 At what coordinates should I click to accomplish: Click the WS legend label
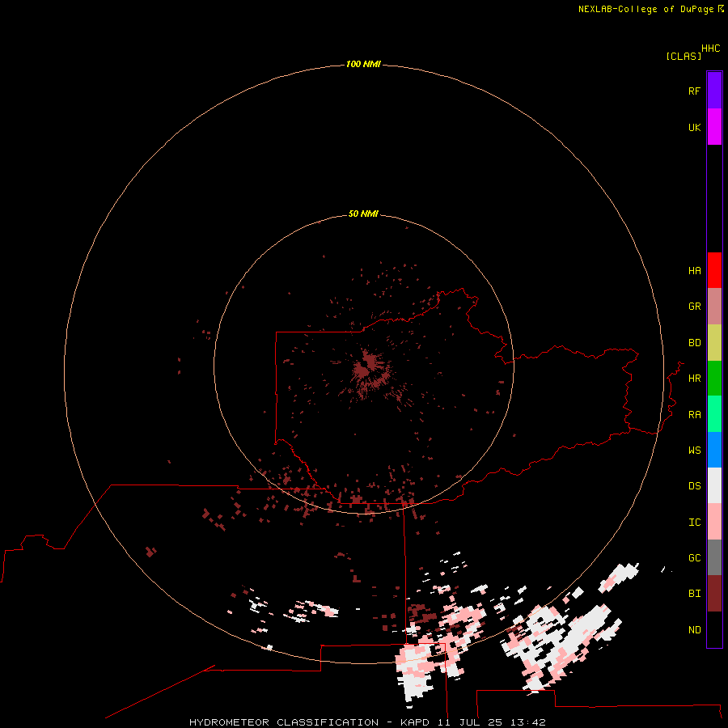tap(694, 450)
